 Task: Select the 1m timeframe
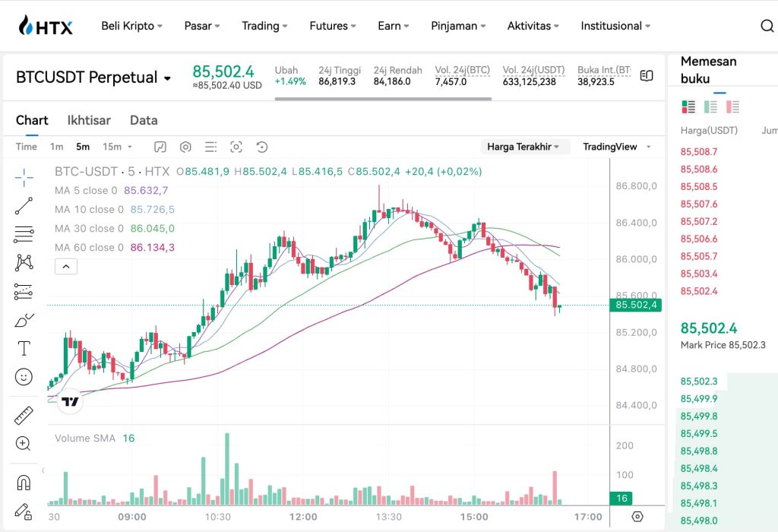[57, 147]
